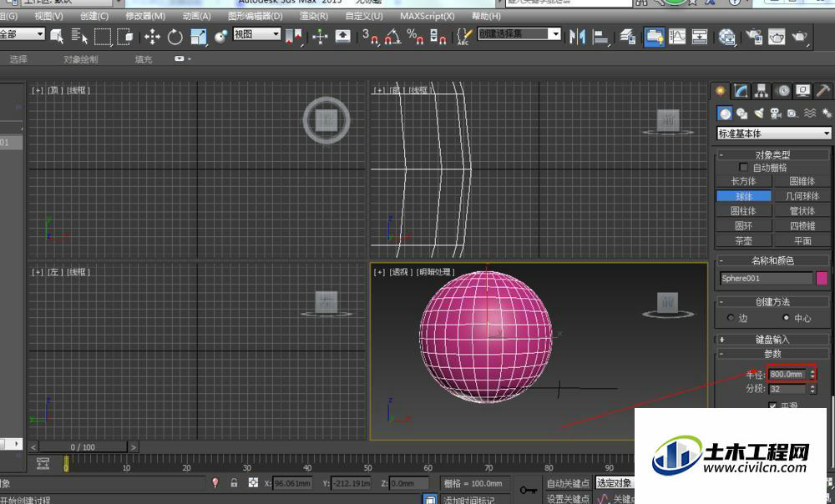Switch to the Create panel tab
The height and width of the screenshot is (504, 835).
(721, 91)
